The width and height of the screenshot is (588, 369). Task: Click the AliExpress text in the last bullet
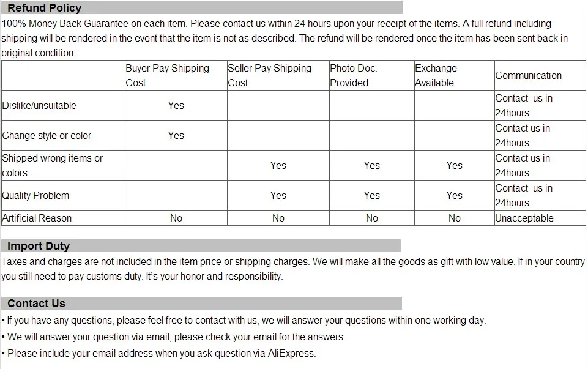(291, 354)
